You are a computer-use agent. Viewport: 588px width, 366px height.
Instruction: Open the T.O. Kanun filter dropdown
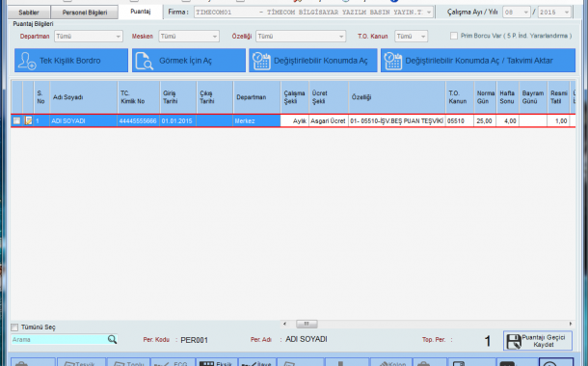pos(411,37)
